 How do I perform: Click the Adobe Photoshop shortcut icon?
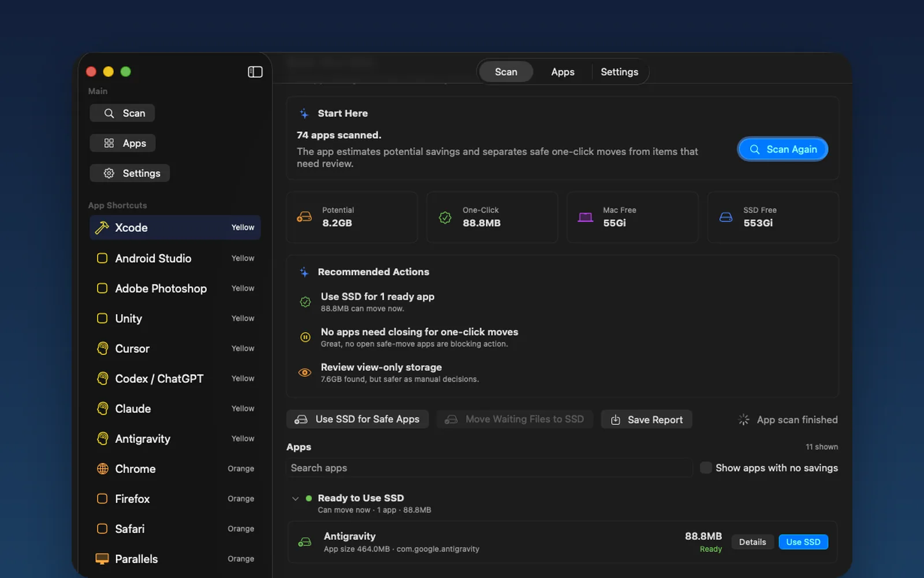[102, 288]
